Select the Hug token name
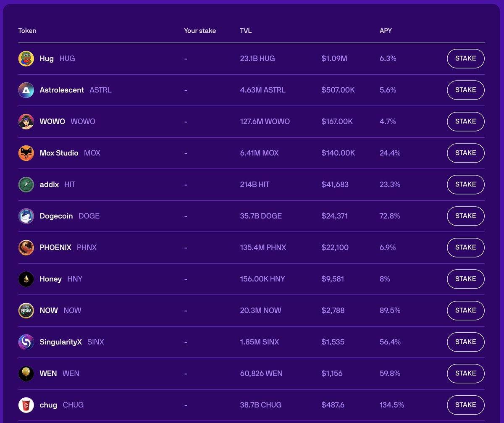 (x=47, y=59)
